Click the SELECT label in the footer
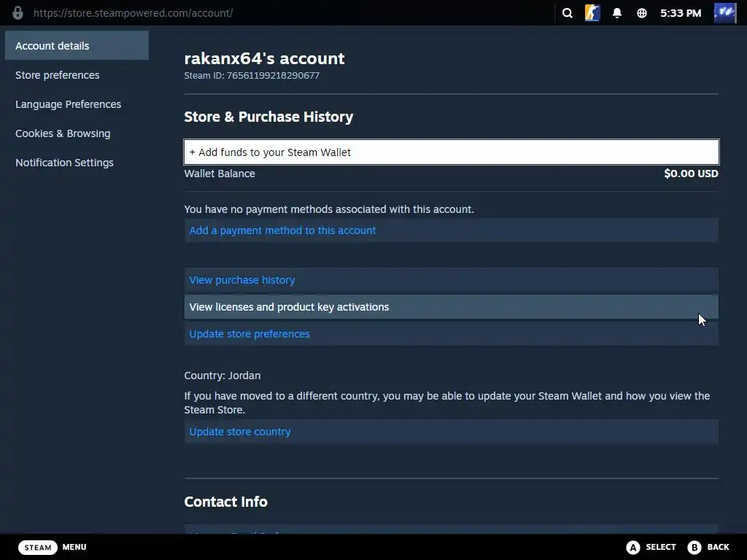747x560 pixels. pyautogui.click(x=661, y=547)
